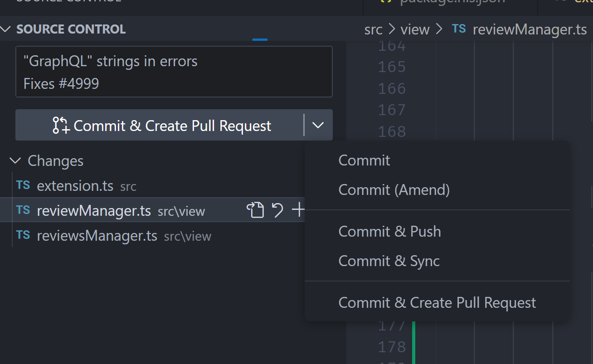Screen dimensions: 593x364
Task: Collapse the Changes section
Action: [x=15, y=160]
